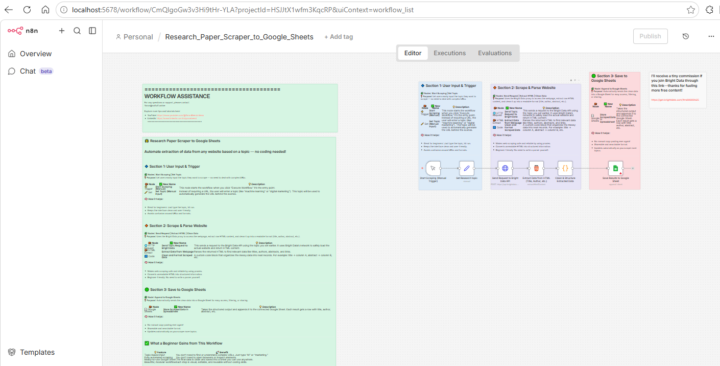This screenshot has width=720, height=366.
Task: Bookmark this page with the star icon
Action: [691, 10]
